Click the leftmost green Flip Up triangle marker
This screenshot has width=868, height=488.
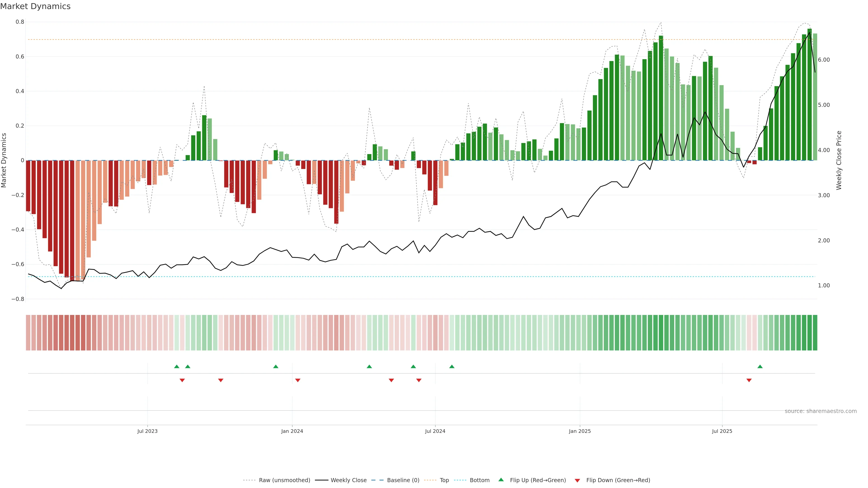[177, 366]
